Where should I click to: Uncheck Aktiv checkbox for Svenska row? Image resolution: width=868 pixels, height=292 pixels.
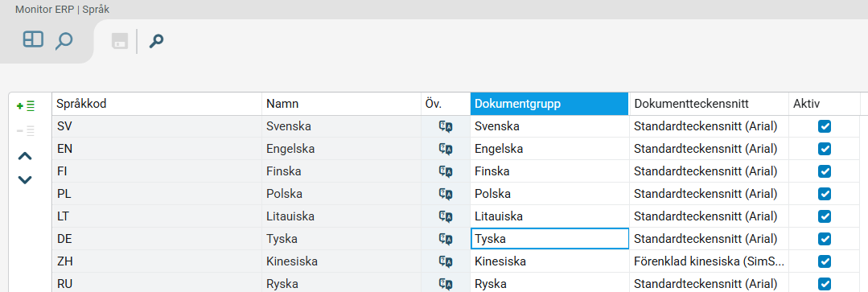click(825, 126)
